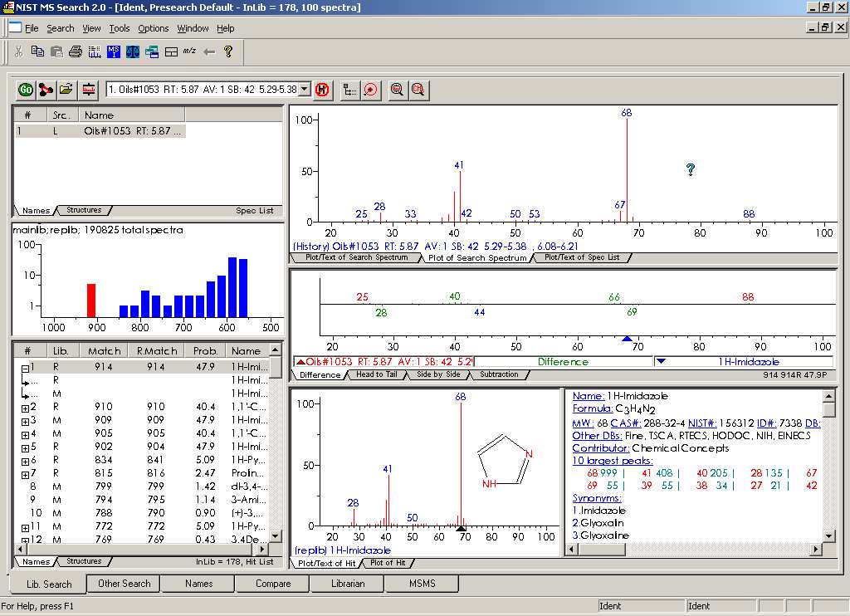850x616 pixels.
Task: Click the NIST#: link in hit details
Action: (702, 423)
